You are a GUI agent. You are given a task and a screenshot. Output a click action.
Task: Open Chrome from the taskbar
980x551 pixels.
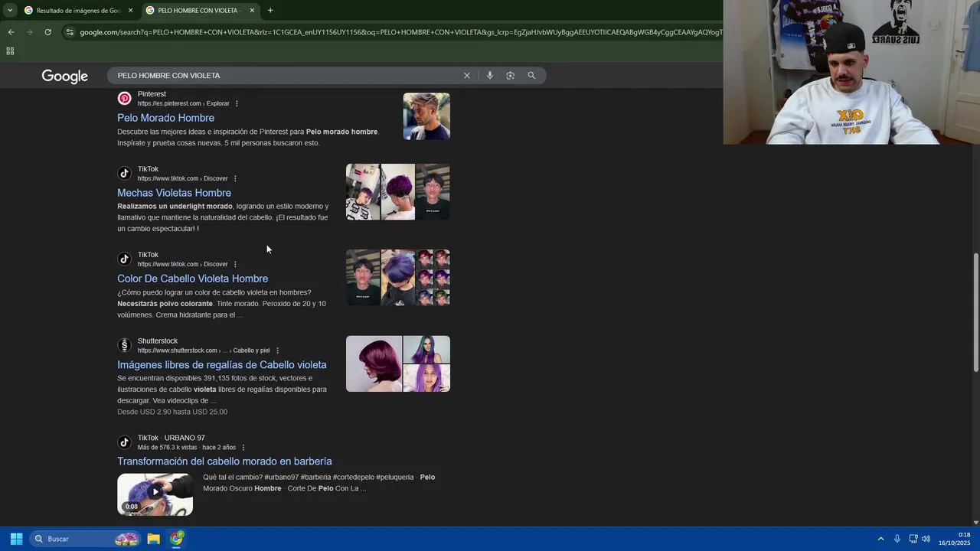[x=177, y=539]
